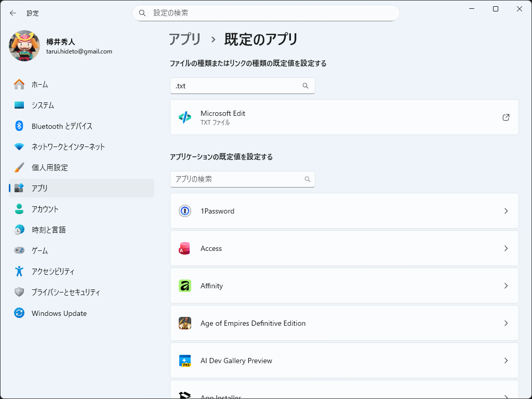Click the 1Password app icon

(185, 211)
